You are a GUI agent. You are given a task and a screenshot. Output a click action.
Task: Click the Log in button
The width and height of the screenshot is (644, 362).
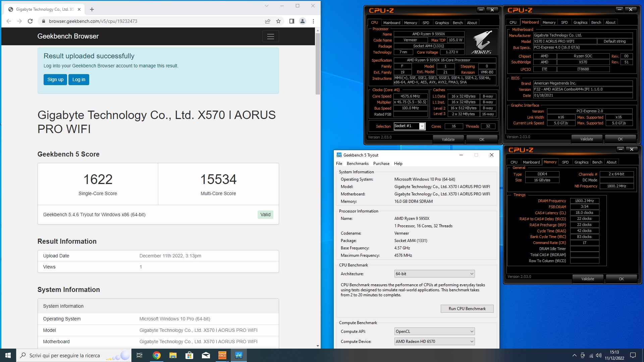79,80
